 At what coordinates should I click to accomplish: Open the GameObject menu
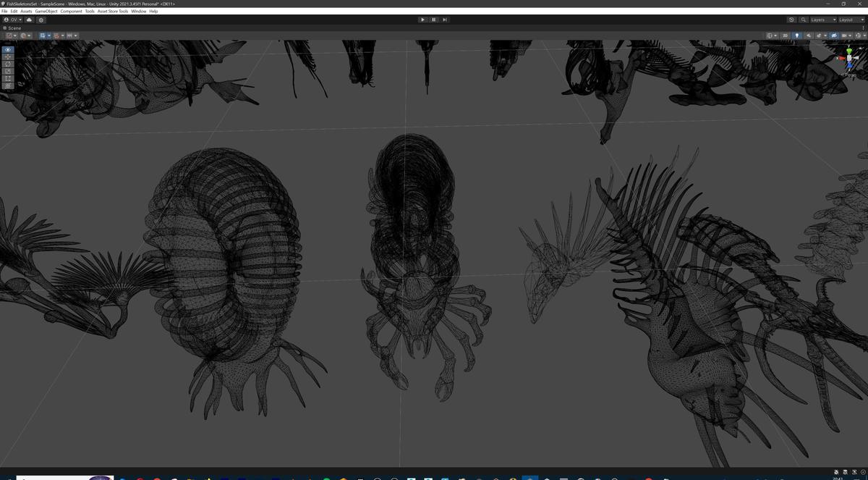tap(46, 11)
